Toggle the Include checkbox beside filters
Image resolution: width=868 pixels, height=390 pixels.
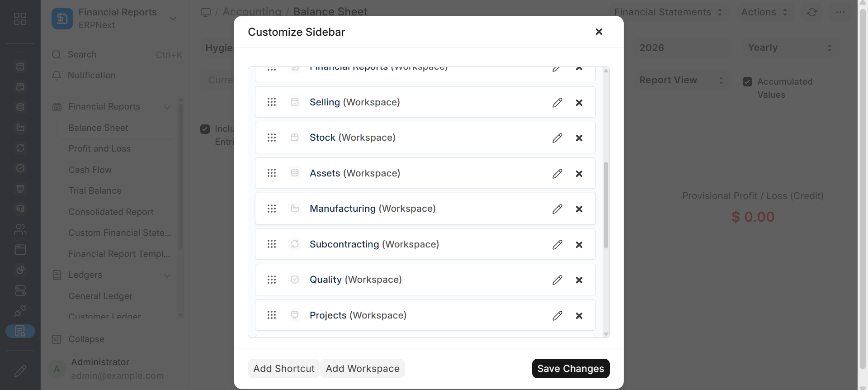pos(205,129)
